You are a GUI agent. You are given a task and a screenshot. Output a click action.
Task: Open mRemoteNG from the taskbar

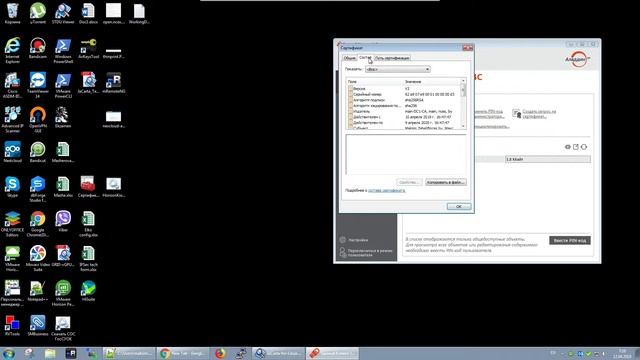[x=71, y=353]
